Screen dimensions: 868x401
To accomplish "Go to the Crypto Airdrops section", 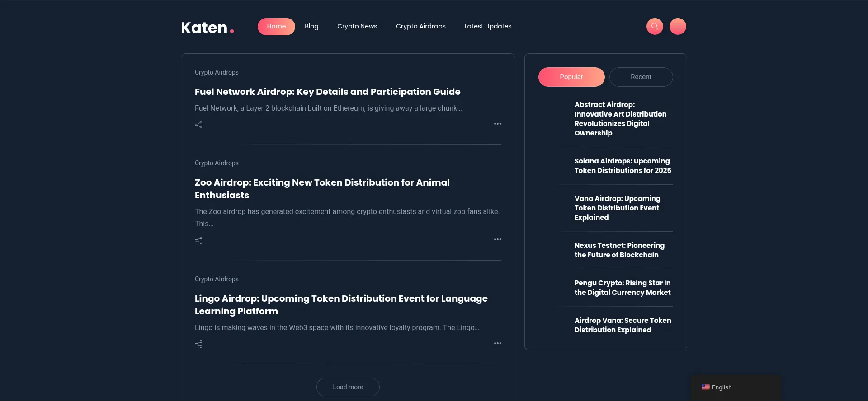I will [420, 26].
